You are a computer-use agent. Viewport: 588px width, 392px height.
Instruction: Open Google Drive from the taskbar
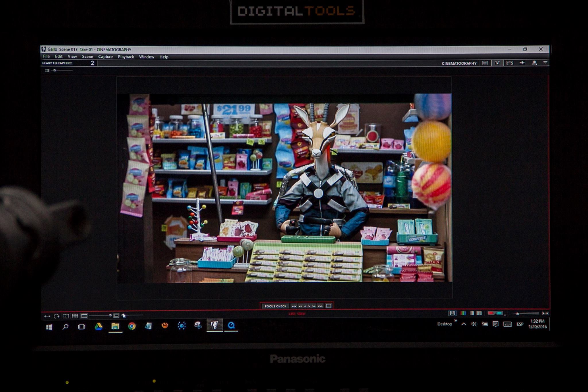click(98, 326)
